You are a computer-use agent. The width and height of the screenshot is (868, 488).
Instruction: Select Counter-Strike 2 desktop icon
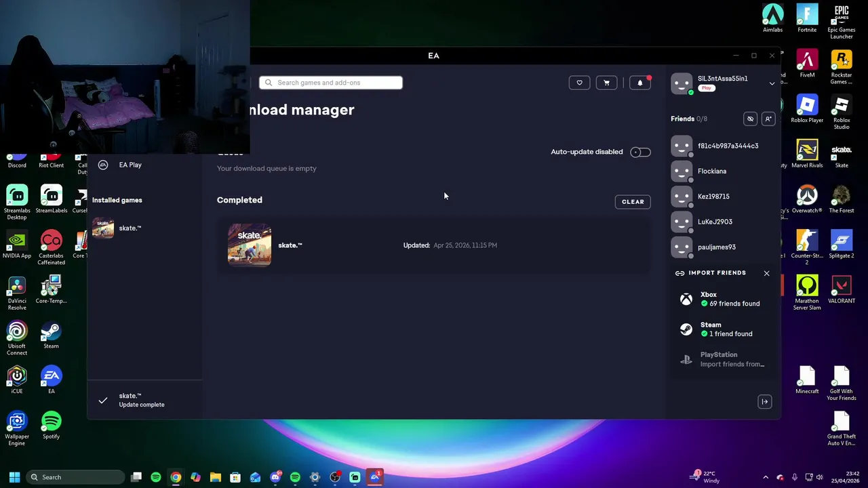(x=807, y=248)
